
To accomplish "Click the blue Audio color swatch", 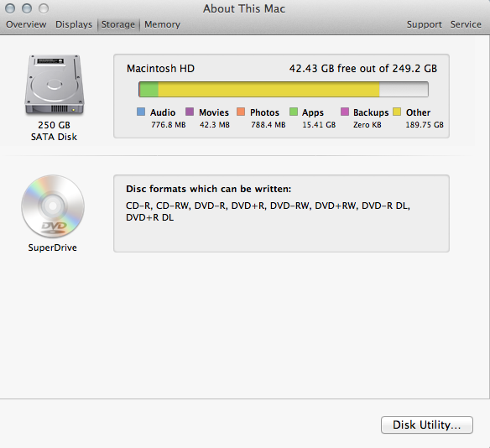I will click(141, 112).
